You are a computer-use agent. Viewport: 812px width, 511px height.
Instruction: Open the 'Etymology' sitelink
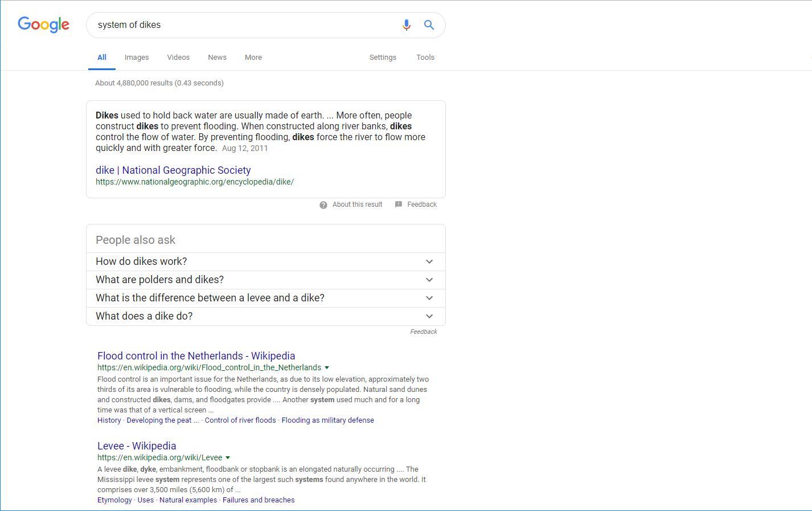click(x=114, y=500)
